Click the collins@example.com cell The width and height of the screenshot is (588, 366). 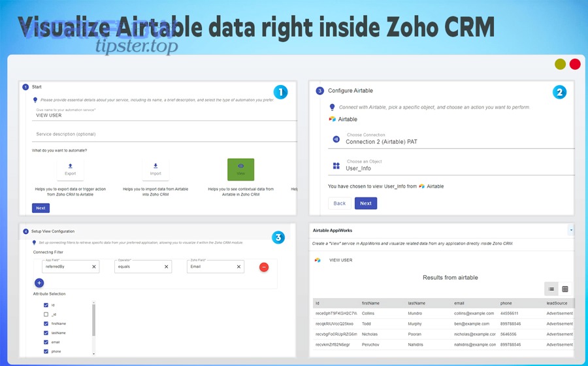474,313
